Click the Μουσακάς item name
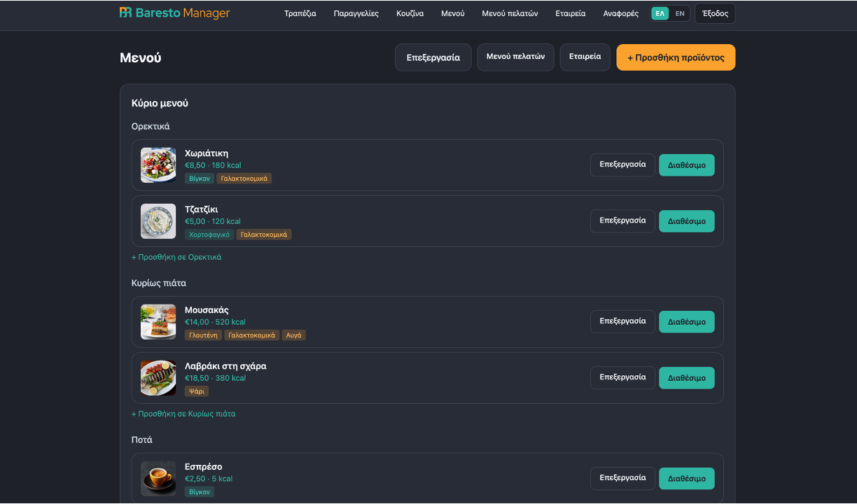The image size is (857, 504). pos(207,310)
